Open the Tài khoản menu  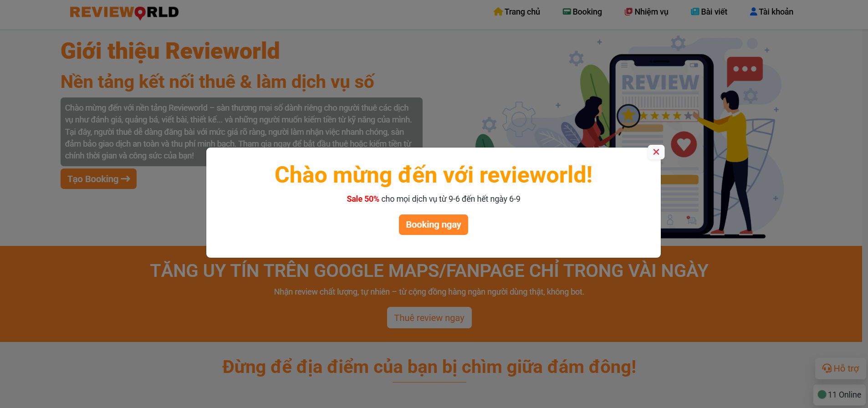[x=771, y=12]
